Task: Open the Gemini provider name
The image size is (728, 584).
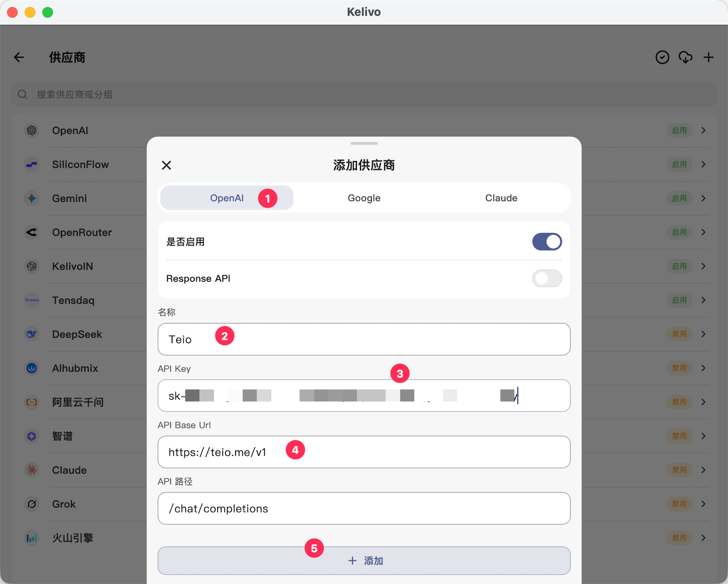Action: 69,198
